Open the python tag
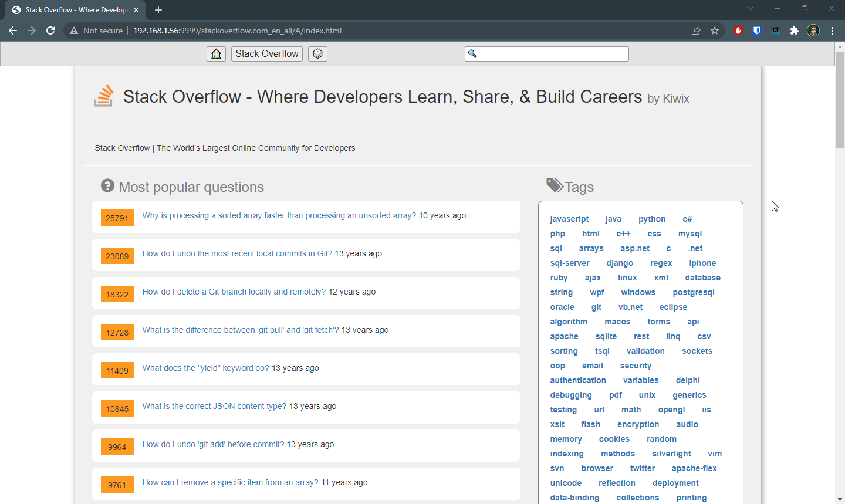 pos(652,219)
